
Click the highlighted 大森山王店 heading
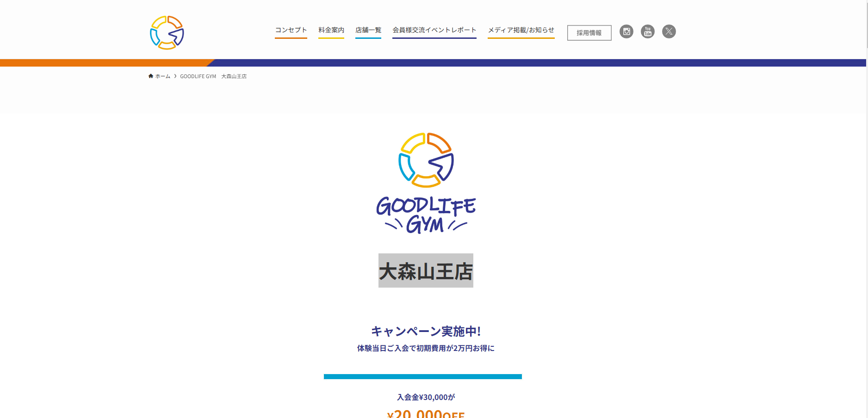tap(426, 271)
